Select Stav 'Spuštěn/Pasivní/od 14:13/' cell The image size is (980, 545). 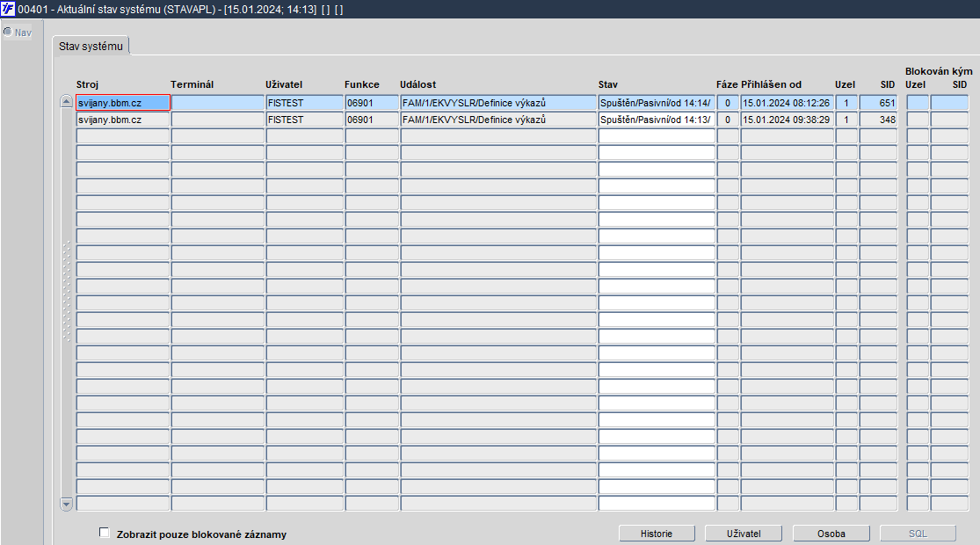pos(657,120)
